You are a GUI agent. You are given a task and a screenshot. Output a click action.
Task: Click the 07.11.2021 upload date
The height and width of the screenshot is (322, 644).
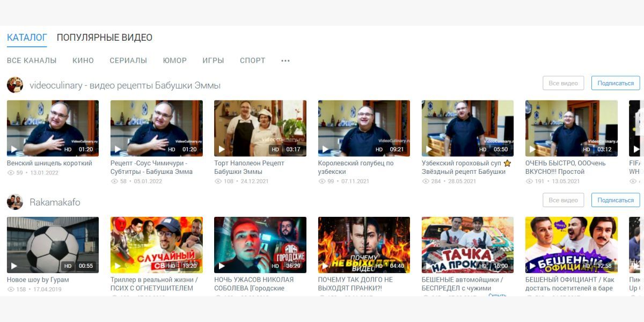[355, 181]
